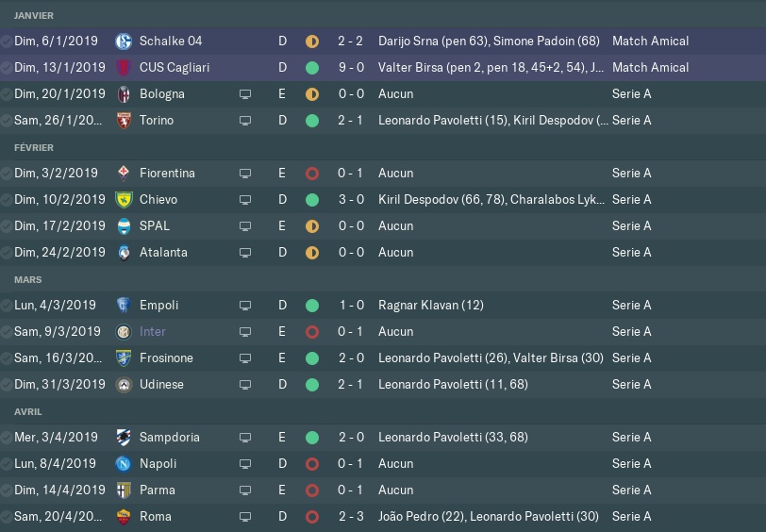Open the Fiorentina badge icon

(124, 173)
